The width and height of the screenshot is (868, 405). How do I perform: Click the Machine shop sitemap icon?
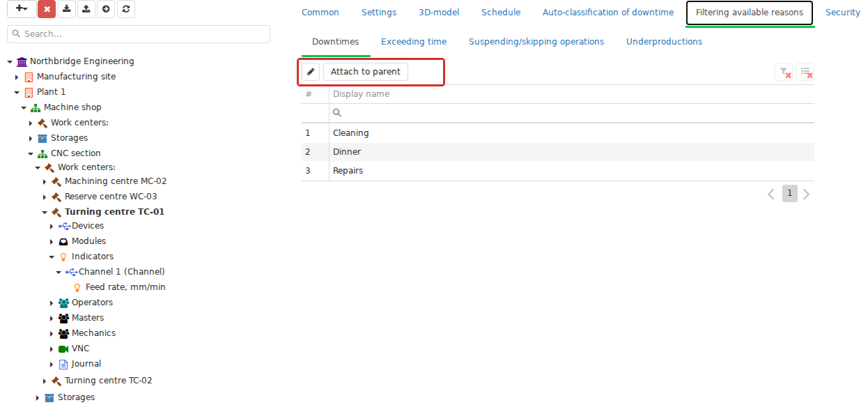tap(36, 107)
